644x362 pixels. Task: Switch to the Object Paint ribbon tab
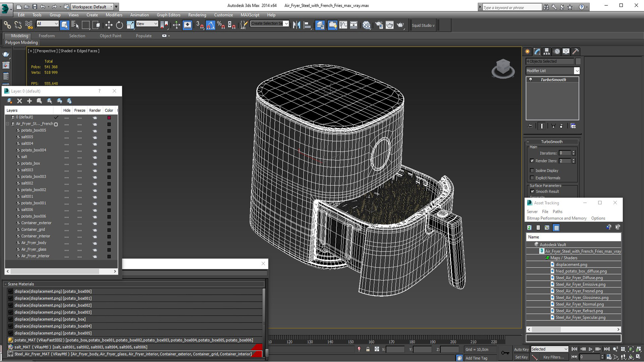[110, 36]
